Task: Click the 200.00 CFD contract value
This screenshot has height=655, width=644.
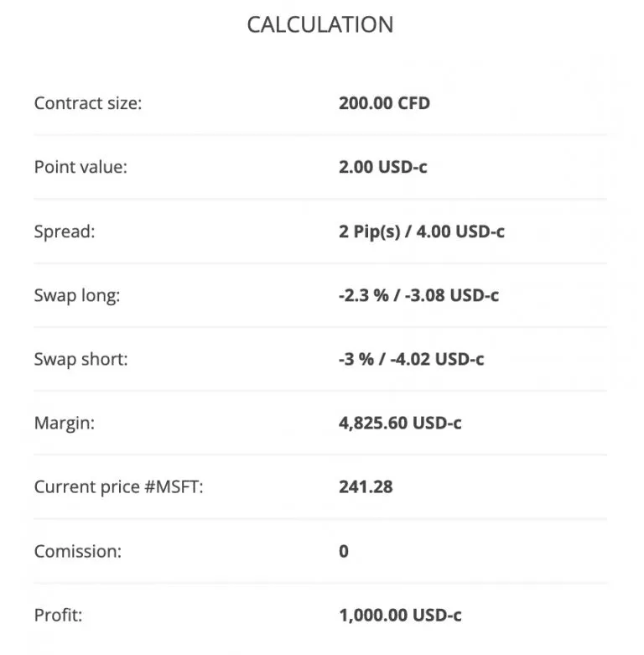Action: coord(384,103)
